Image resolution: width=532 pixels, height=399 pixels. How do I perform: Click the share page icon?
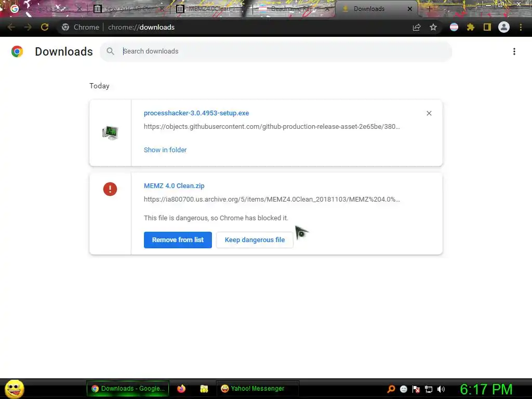pyautogui.click(x=417, y=27)
